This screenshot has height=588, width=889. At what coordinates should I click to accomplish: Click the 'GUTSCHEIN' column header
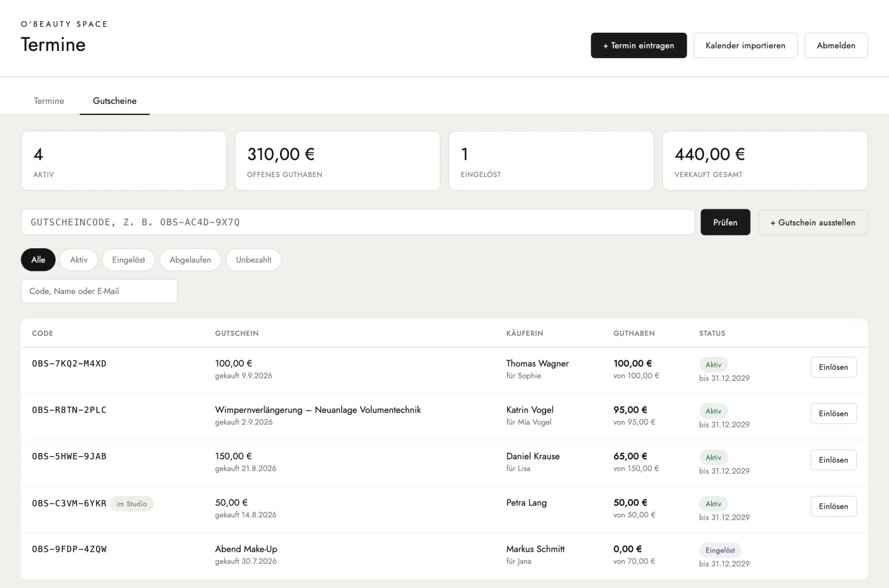[237, 333]
